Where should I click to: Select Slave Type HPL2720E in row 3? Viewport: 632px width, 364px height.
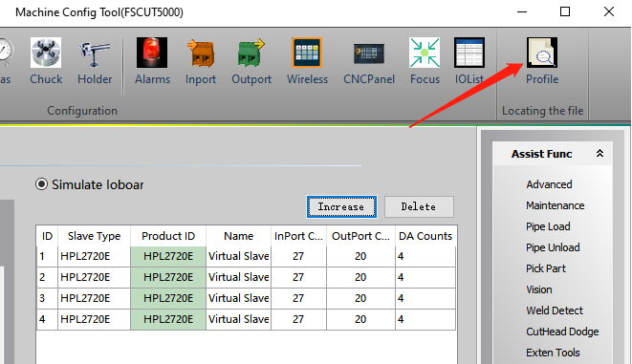(x=94, y=298)
